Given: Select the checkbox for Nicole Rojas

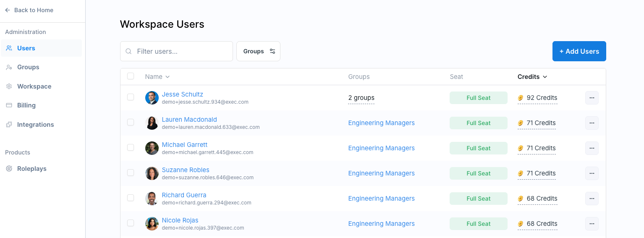Looking at the screenshot, I should coord(131,223).
